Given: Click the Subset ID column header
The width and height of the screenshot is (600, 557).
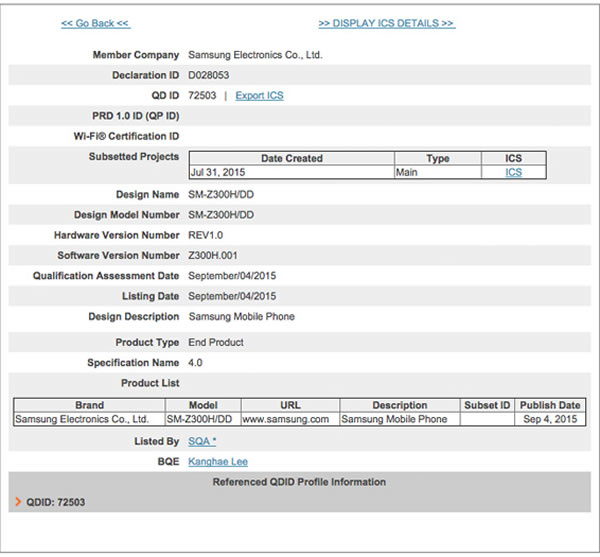Looking at the screenshot, I should [487, 405].
